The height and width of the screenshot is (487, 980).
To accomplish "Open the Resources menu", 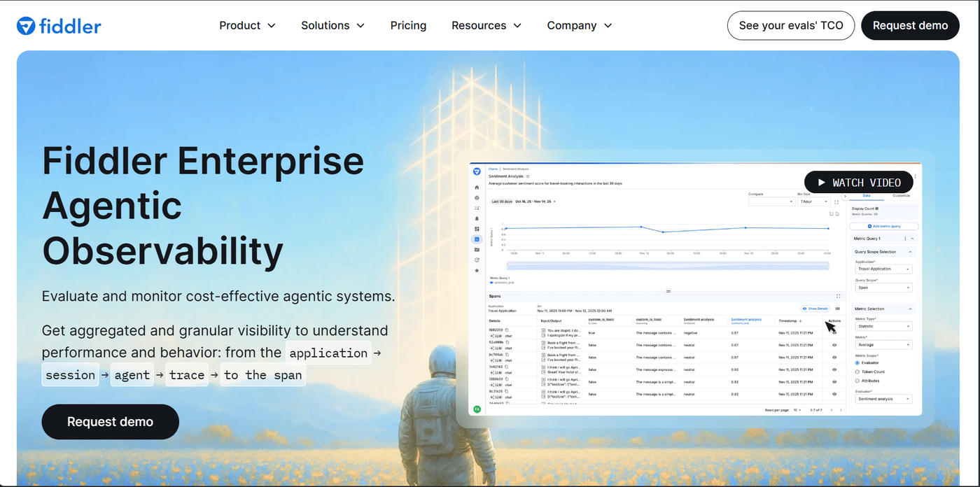I will [x=486, y=25].
